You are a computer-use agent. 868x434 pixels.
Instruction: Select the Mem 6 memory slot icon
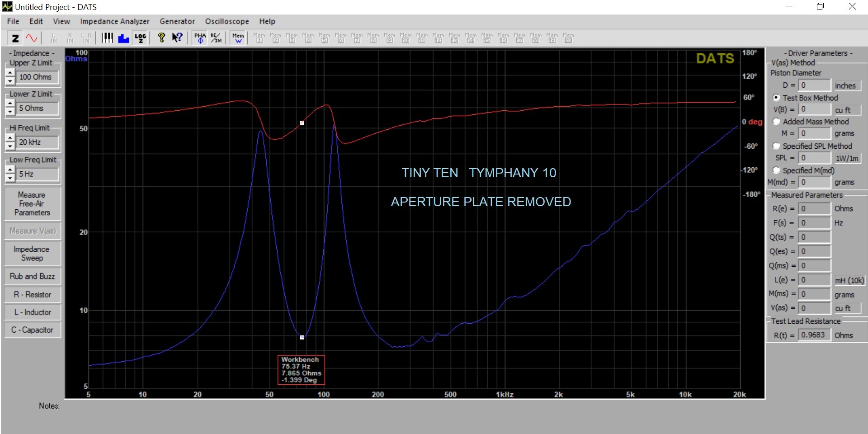tap(341, 38)
